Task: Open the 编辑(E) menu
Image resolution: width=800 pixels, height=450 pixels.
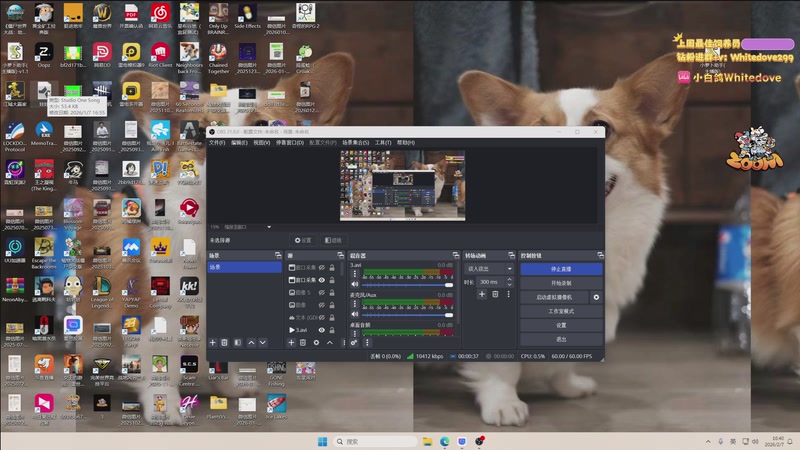Action: pos(239,143)
